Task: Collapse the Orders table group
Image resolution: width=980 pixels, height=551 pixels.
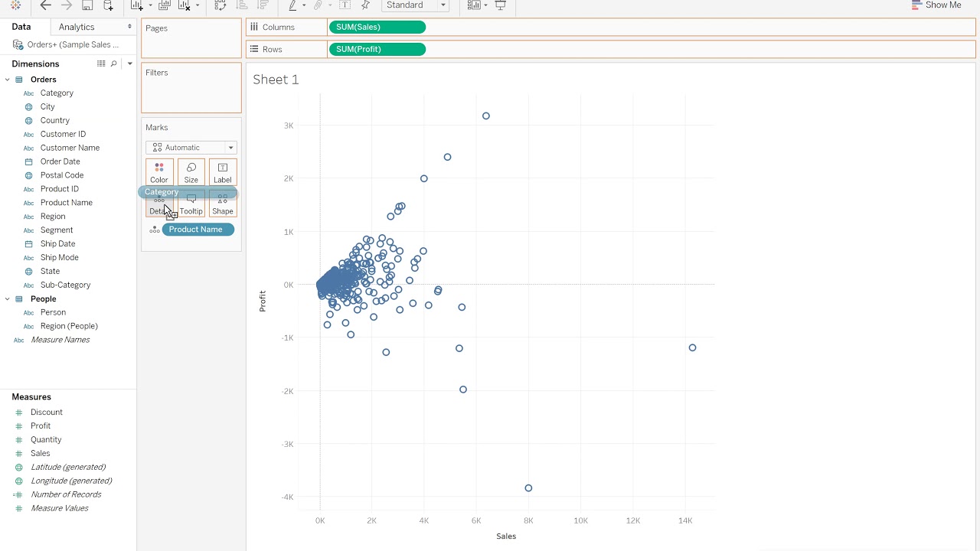Action: (x=8, y=80)
